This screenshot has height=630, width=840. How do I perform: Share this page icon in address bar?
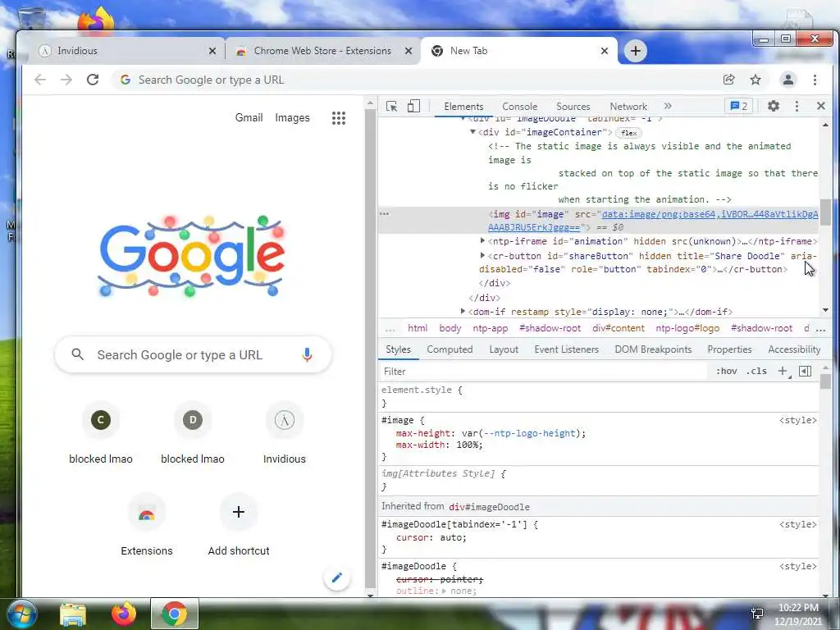(728, 80)
